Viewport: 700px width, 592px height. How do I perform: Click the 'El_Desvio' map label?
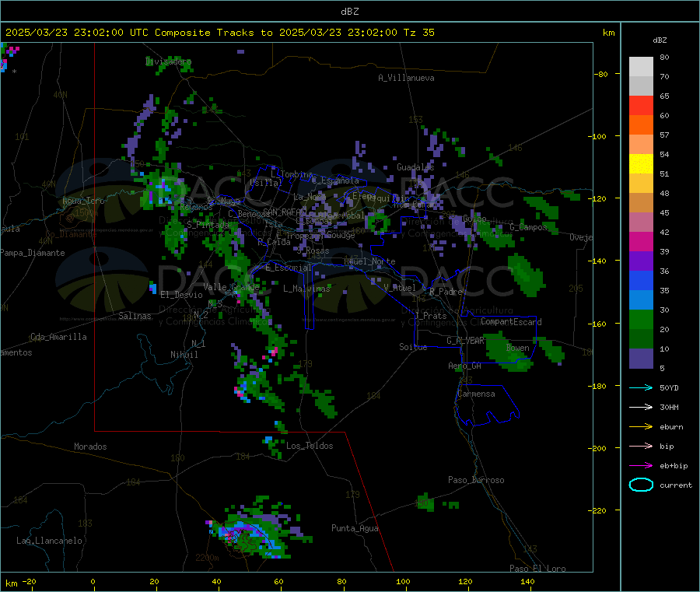click(x=181, y=295)
